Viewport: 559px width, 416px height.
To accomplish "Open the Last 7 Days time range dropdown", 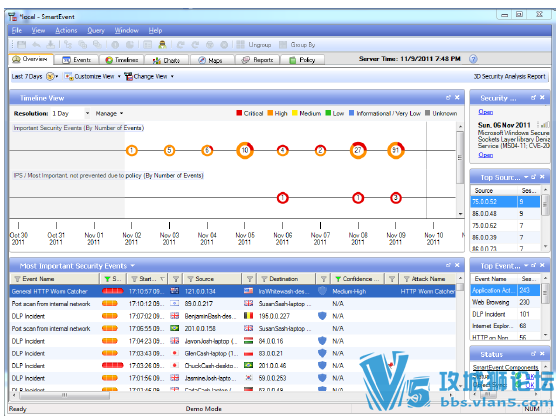I will coord(35,77).
